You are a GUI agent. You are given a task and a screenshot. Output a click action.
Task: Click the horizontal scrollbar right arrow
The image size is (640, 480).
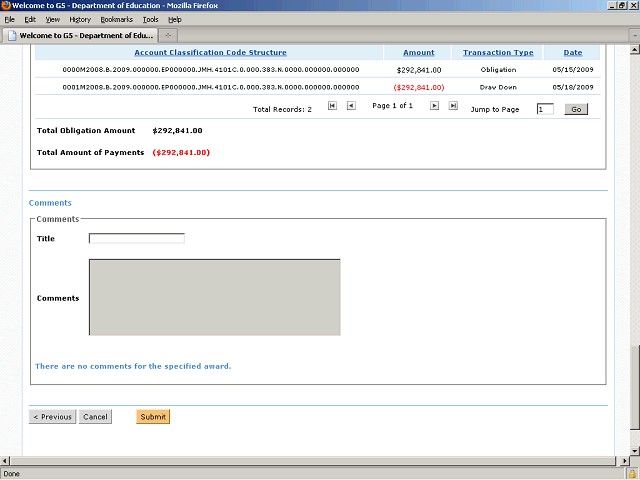[x=624, y=461]
